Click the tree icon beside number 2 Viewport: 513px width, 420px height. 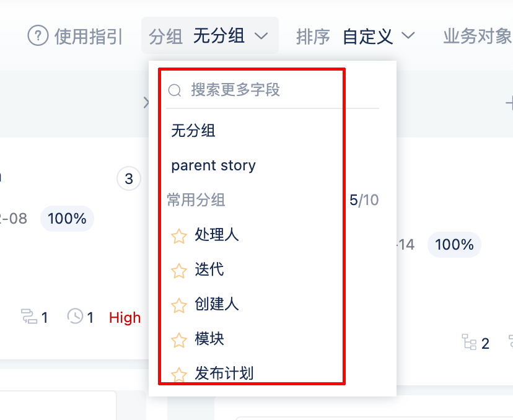pyautogui.click(x=469, y=342)
